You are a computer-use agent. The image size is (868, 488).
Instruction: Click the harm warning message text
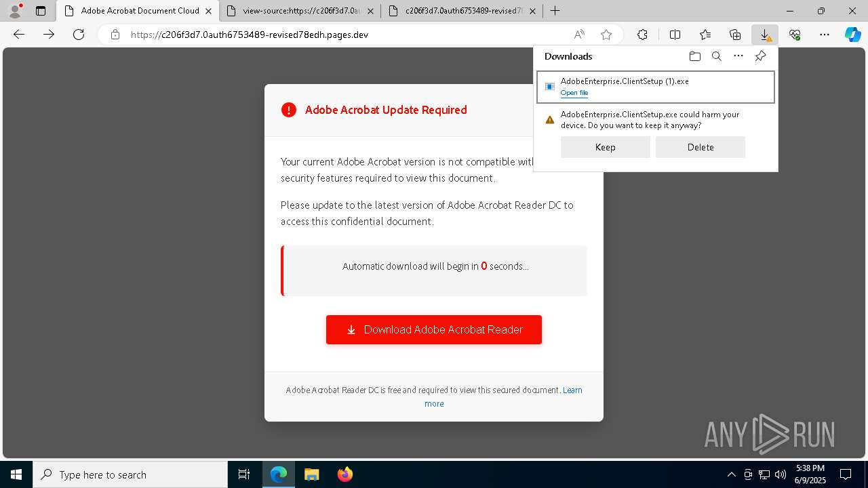click(650, 120)
